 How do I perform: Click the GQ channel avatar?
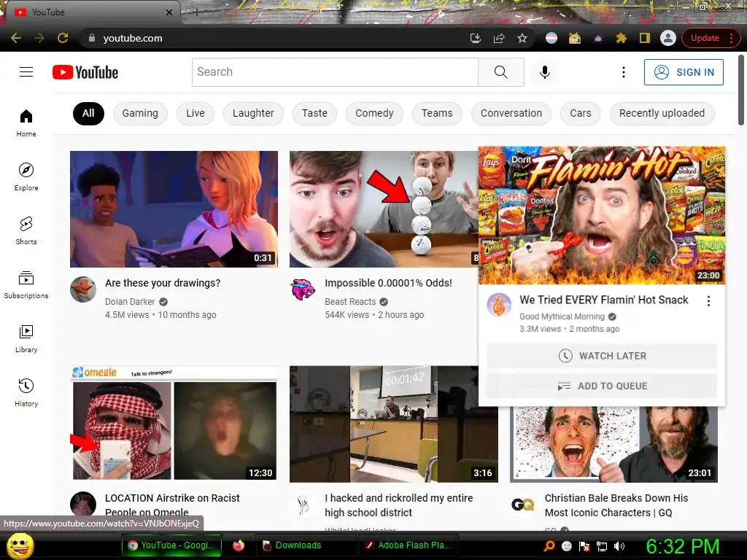pos(522,505)
